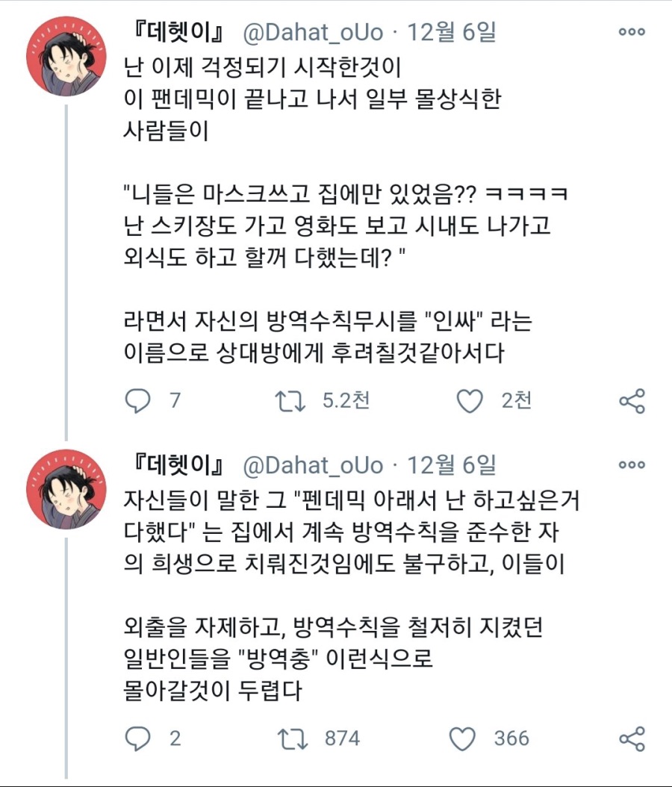Reply to the second tweet

(x=137, y=739)
